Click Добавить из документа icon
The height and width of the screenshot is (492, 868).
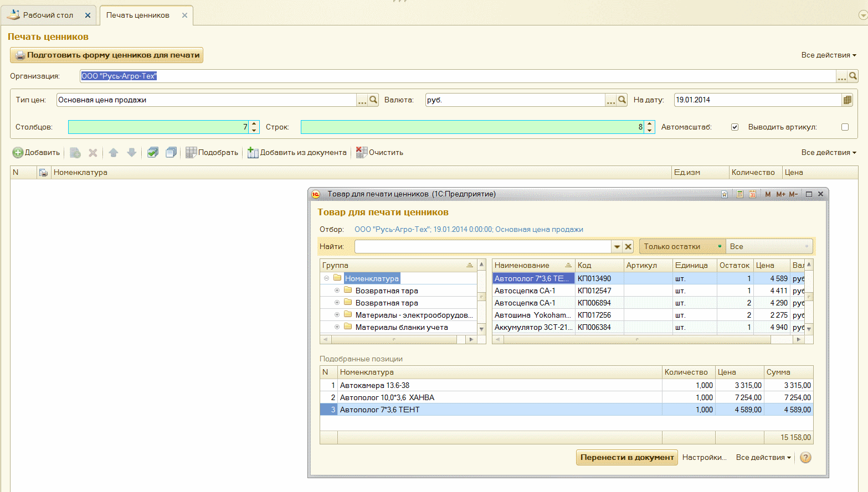pos(253,153)
